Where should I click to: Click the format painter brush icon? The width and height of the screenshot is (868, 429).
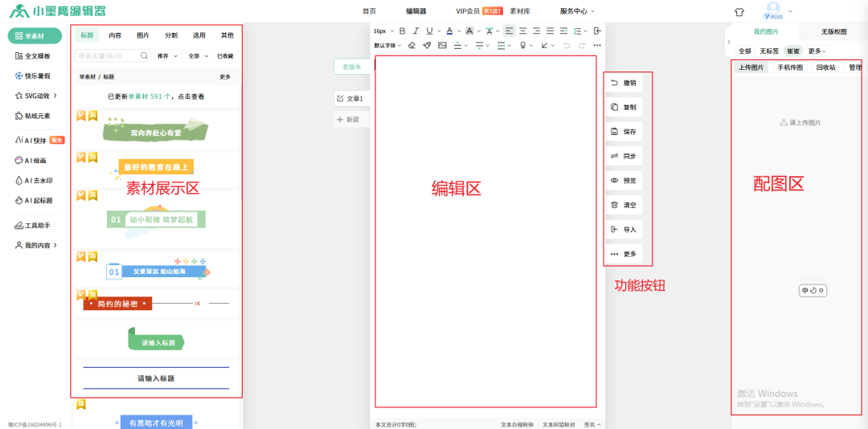click(x=427, y=46)
